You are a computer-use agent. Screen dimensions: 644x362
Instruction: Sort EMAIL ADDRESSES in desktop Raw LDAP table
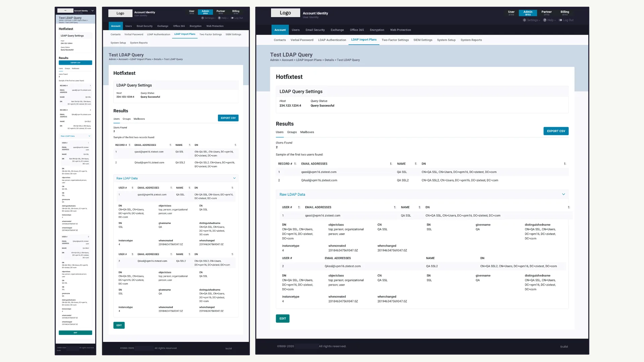point(395,207)
